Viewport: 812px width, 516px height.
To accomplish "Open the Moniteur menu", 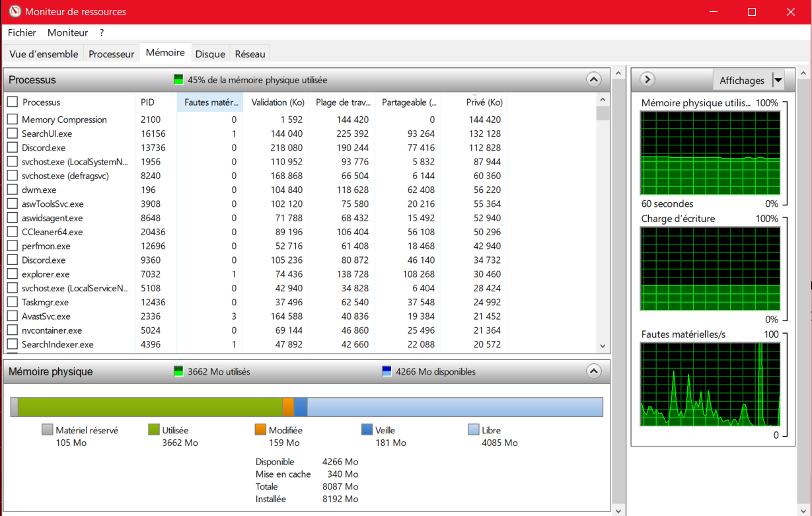I will [67, 32].
